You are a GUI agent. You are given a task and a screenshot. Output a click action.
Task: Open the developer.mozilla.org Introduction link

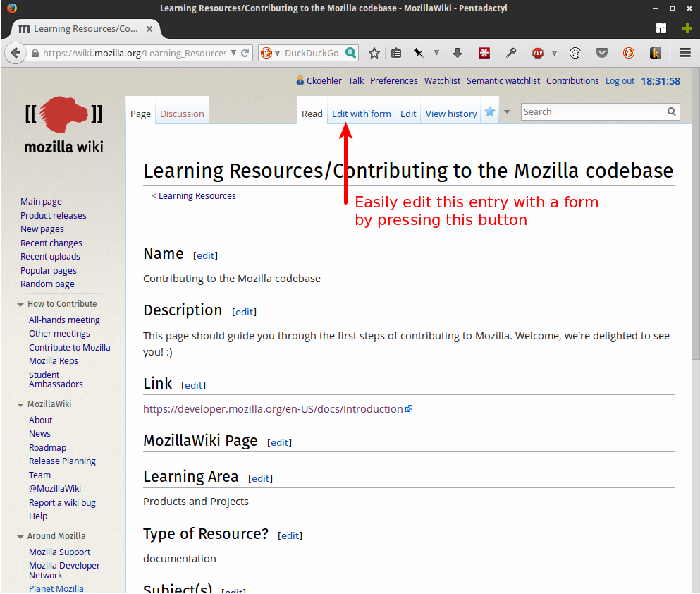(x=273, y=409)
